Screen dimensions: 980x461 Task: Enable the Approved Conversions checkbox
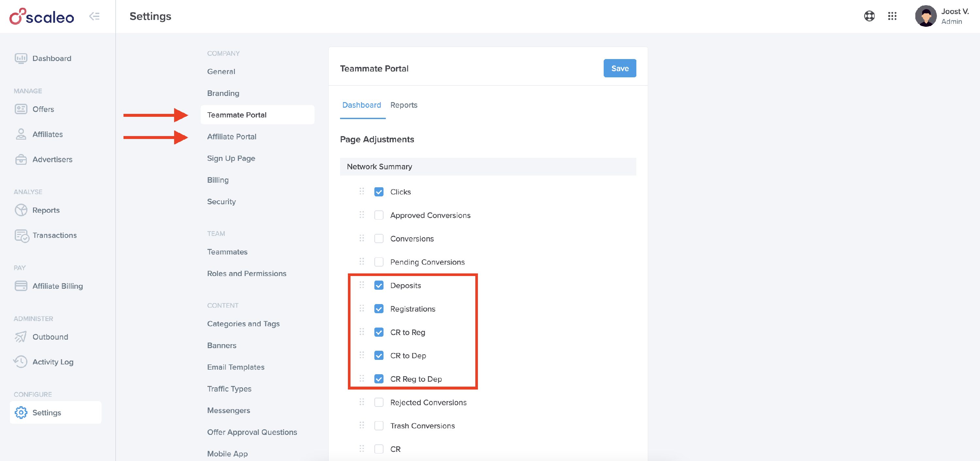[x=379, y=215]
